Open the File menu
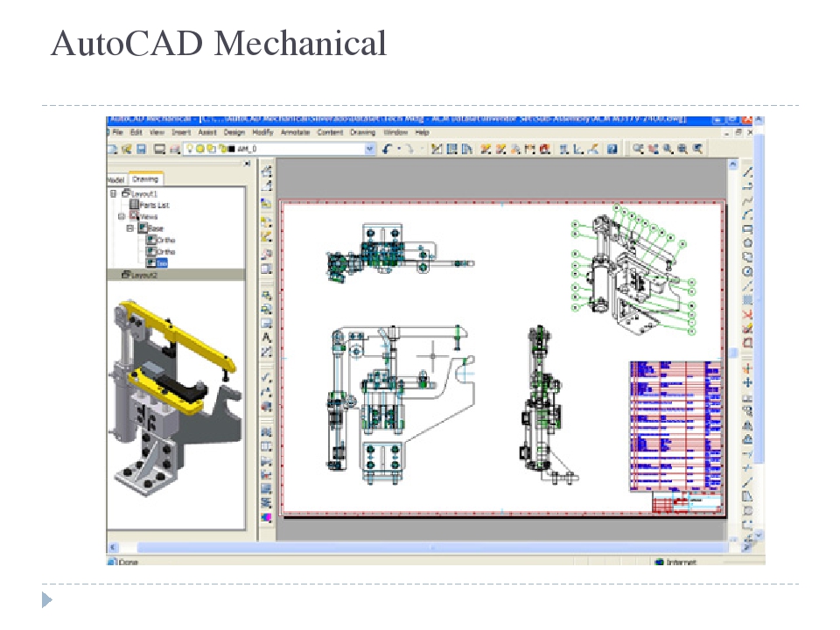Screen dimensions: 840x630 pos(118,132)
